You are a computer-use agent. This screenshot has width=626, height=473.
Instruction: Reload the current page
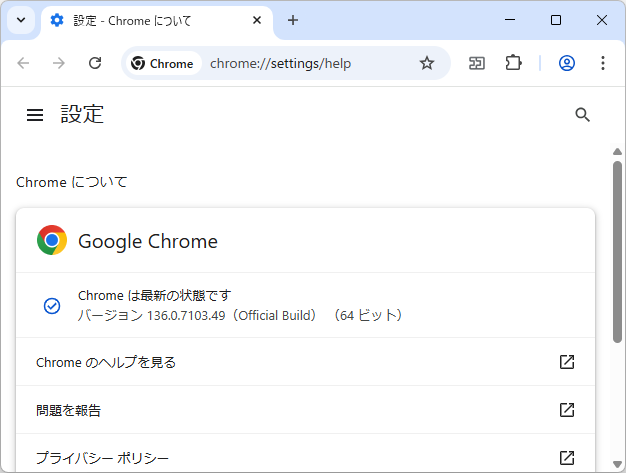point(95,63)
